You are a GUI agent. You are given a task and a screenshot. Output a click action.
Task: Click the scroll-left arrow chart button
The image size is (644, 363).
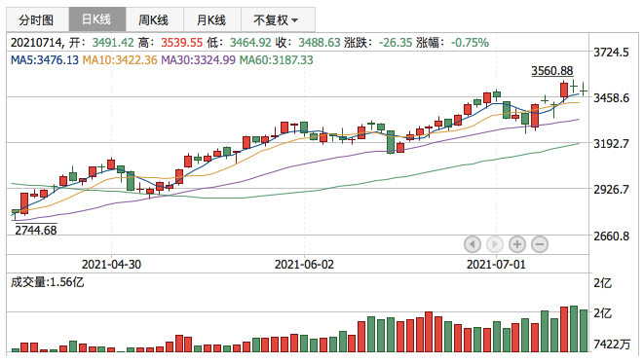click(473, 245)
